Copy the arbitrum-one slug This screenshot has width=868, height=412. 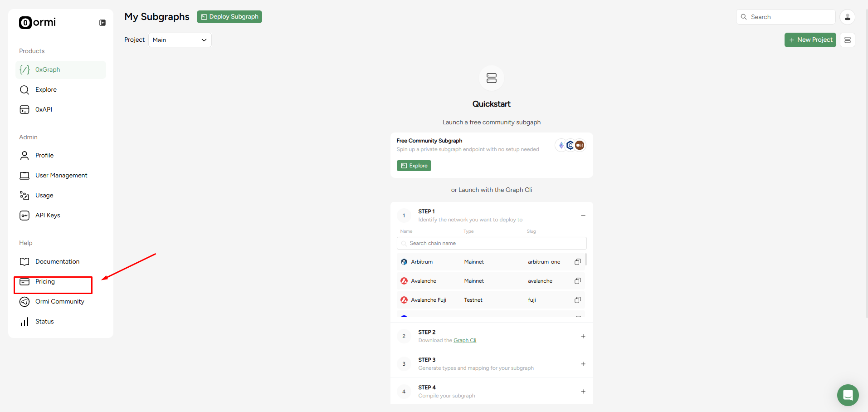577,262
